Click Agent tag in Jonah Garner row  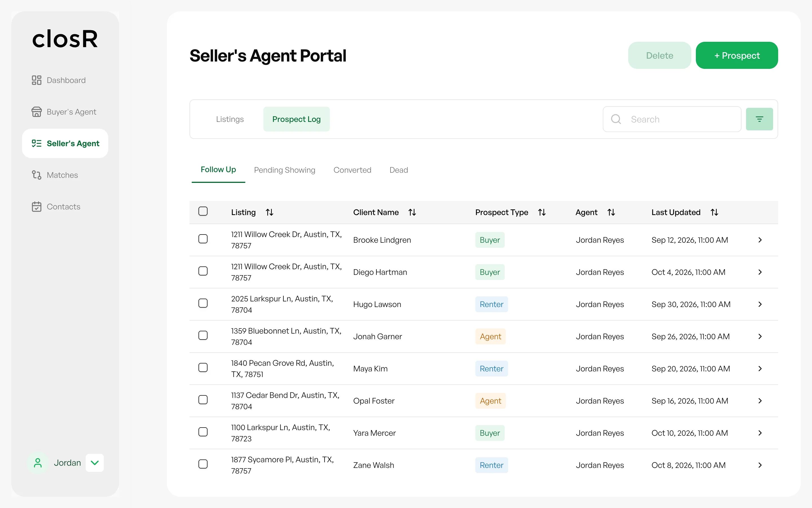[491, 336]
